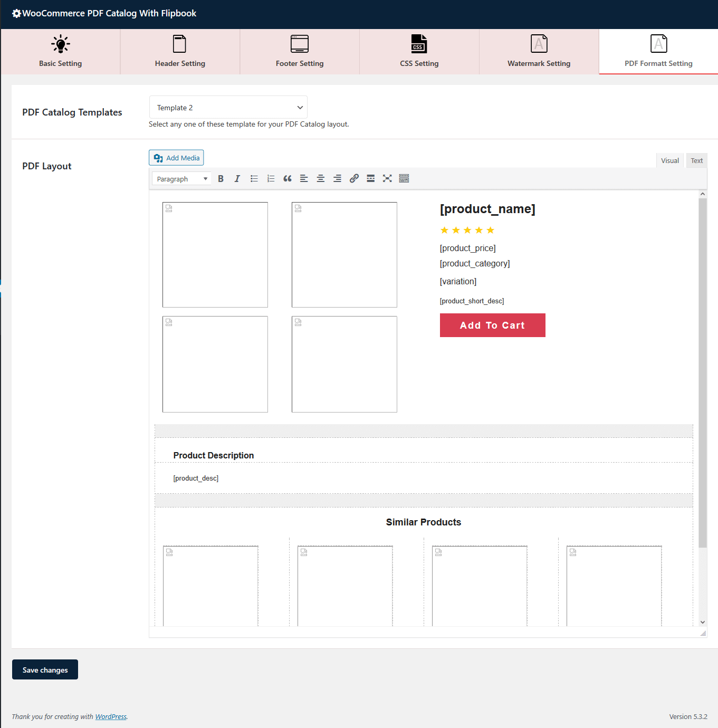Toggle the editor toolbar (kitchen sink)
This screenshot has width=718, height=728.
point(404,179)
